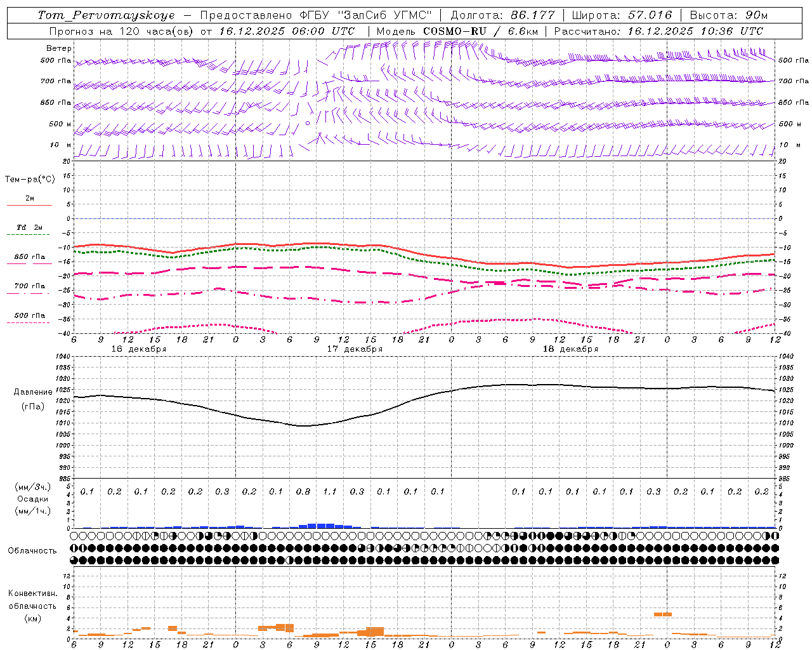This screenshot has width=812, height=650.
Task: Click the 'Тем-ра(°C)' temperature label
Action: (x=30, y=179)
